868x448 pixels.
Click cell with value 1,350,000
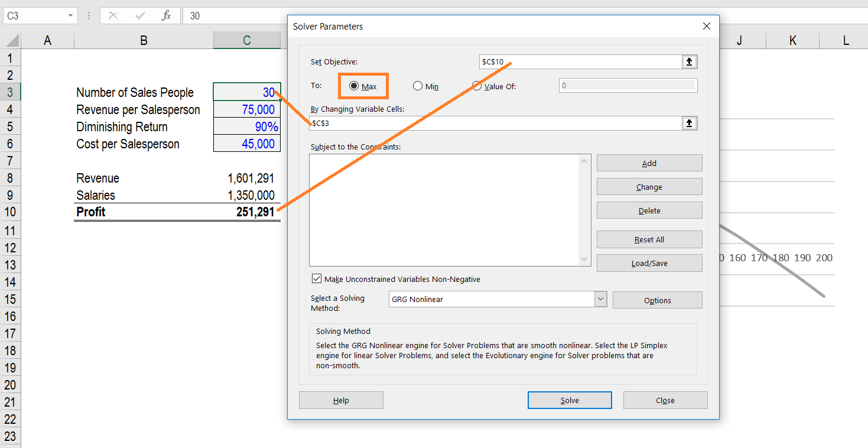[x=246, y=195]
